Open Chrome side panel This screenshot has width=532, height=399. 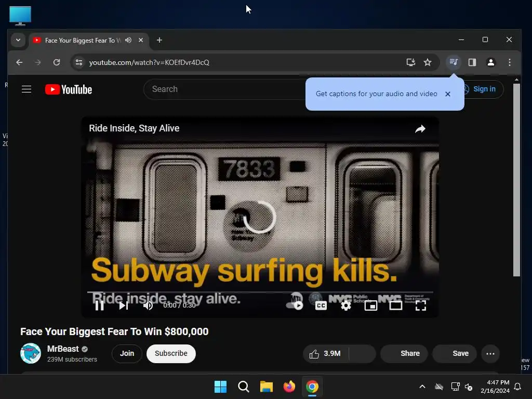coord(472,62)
